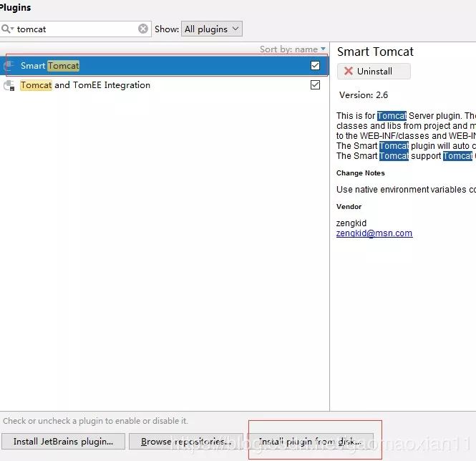
Task: Click Install plugin from disk button
Action: [310, 441]
